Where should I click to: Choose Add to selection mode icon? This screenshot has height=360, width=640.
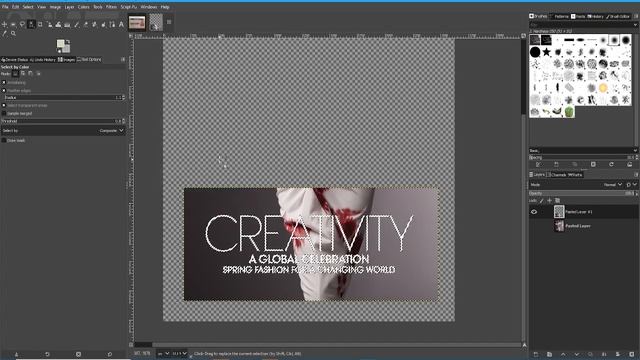23,74
